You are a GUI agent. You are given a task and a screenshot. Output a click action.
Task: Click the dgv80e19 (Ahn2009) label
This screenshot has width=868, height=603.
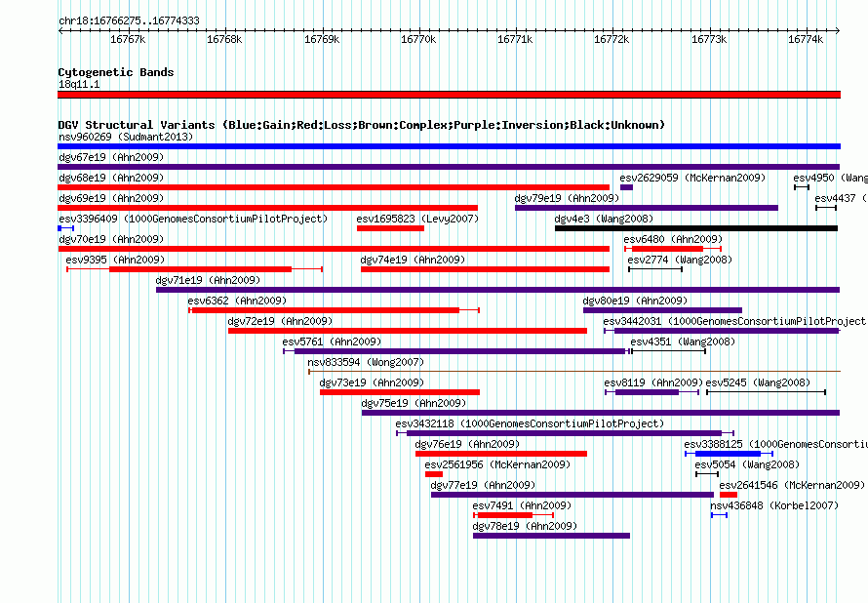(x=635, y=301)
